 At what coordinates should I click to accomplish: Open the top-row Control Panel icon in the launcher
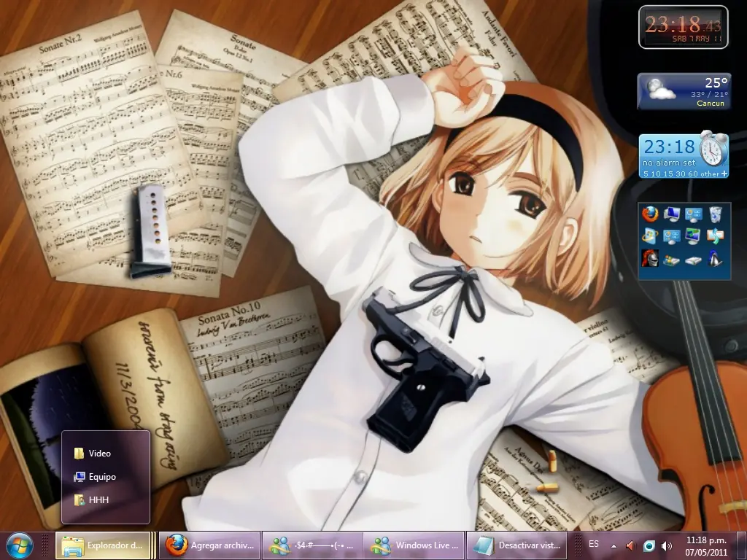tap(693, 214)
